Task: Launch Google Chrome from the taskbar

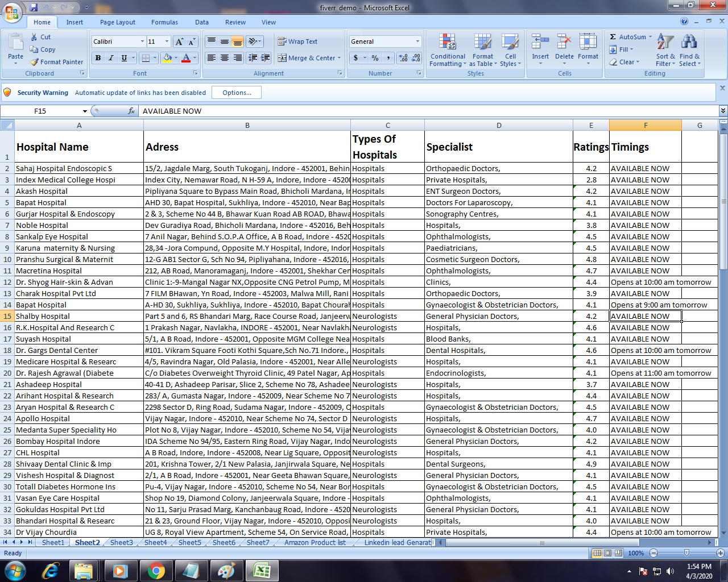Action: [156, 570]
